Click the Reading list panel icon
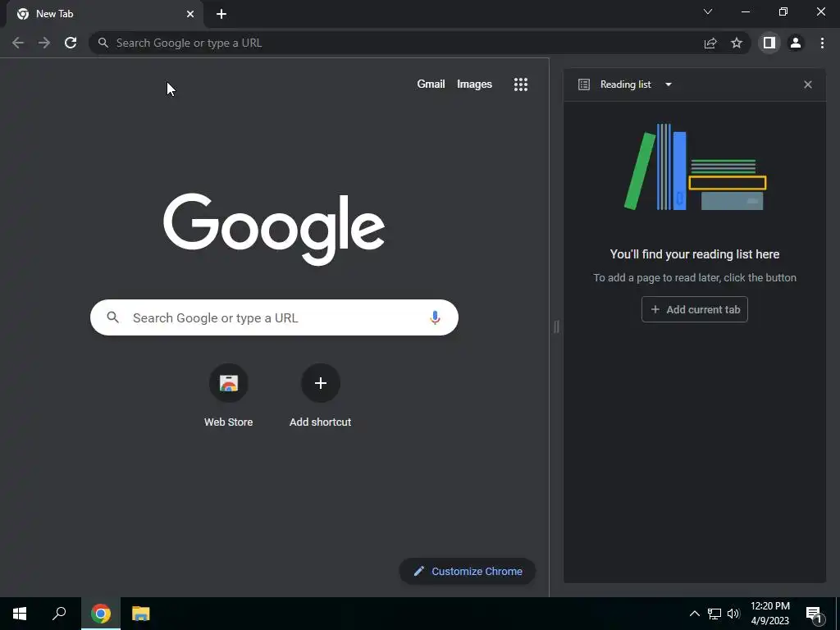The image size is (840, 630). [x=584, y=84]
